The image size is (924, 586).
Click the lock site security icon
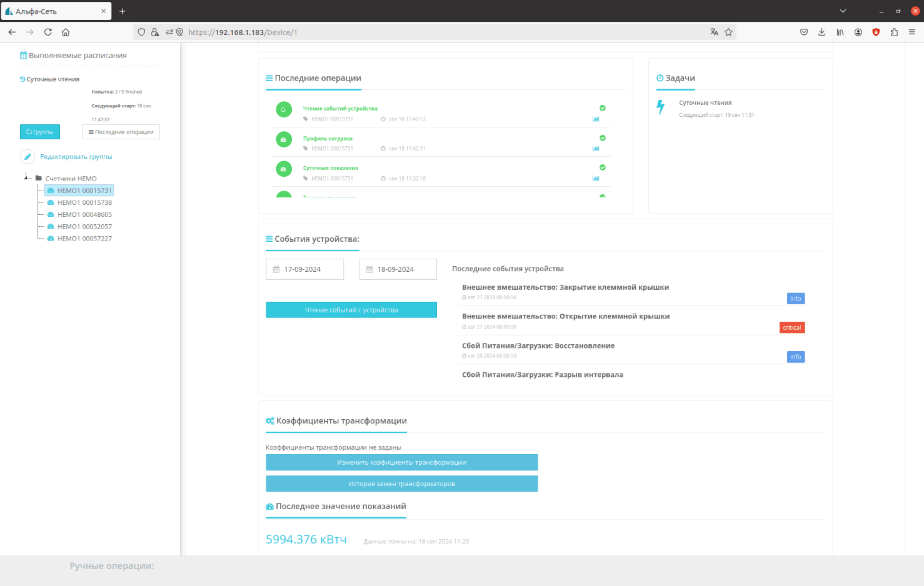pos(154,32)
